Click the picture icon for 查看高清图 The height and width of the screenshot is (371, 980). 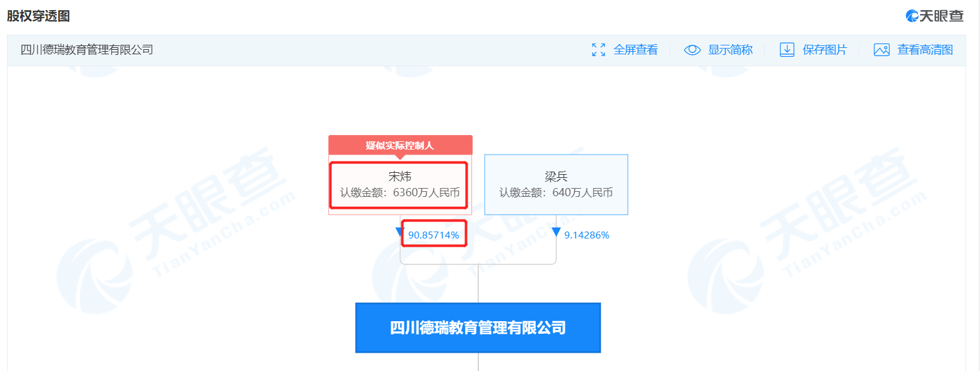tap(882, 50)
